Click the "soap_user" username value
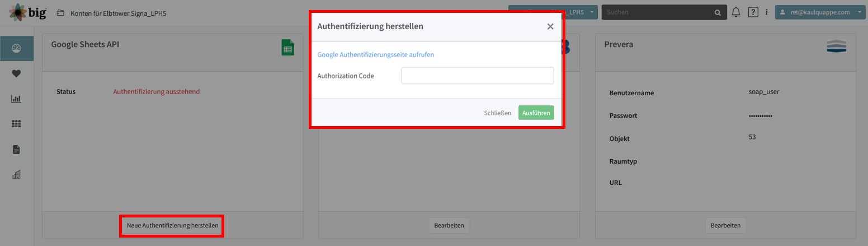868x246 pixels. pyautogui.click(x=763, y=91)
